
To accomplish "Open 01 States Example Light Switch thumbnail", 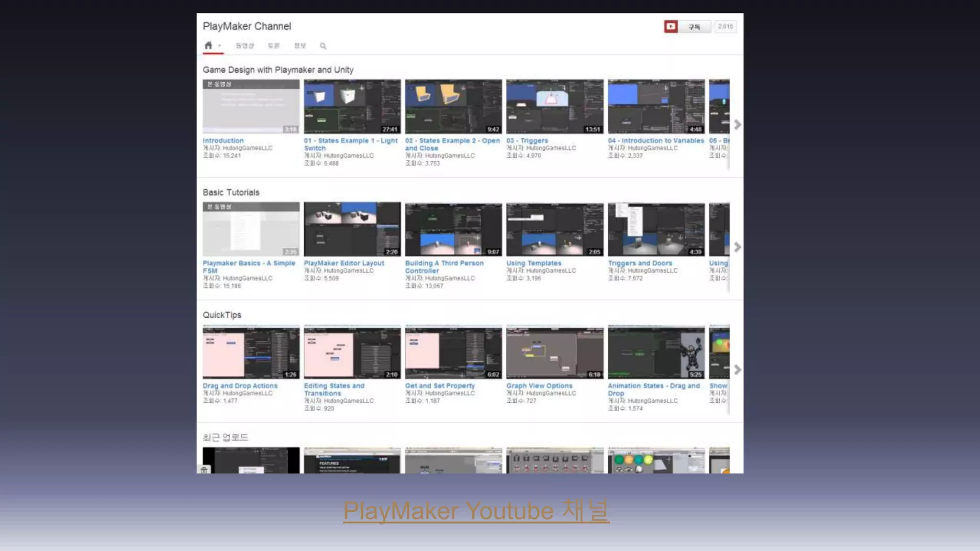I will [x=352, y=107].
